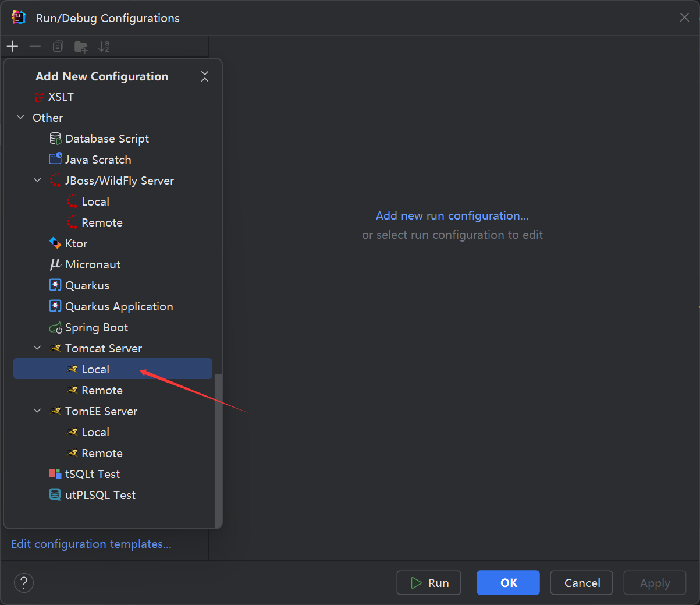
Task: Click the JBoss/WildFly Server group label
Action: click(x=119, y=181)
